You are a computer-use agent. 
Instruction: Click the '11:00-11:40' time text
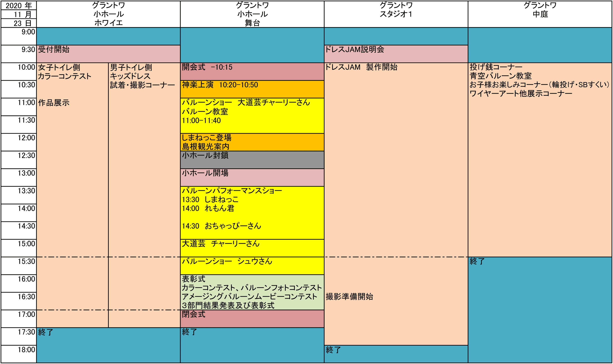pos(201,121)
